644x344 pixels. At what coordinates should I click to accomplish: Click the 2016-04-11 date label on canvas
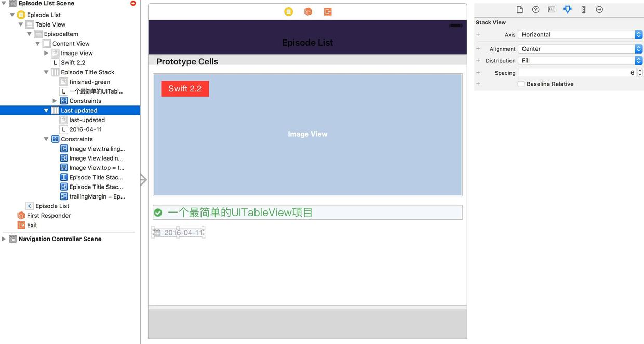pyautogui.click(x=183, y=233)
